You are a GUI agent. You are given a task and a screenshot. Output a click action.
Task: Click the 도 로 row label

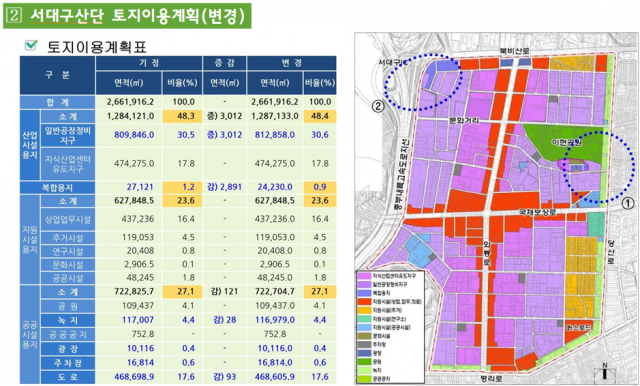68,377
